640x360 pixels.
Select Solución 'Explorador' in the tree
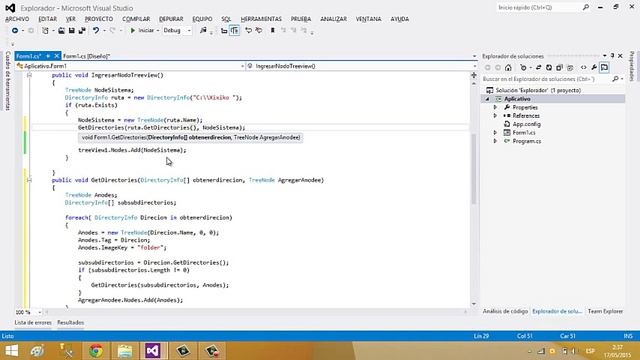[x=538, y=90]
